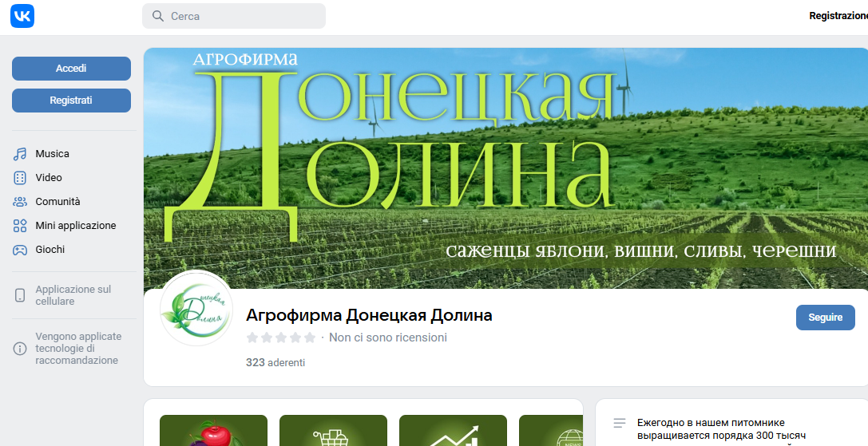Screen dimensions: 868x446
Task: Click the info circle icon
Action: (x=20, y=349)
